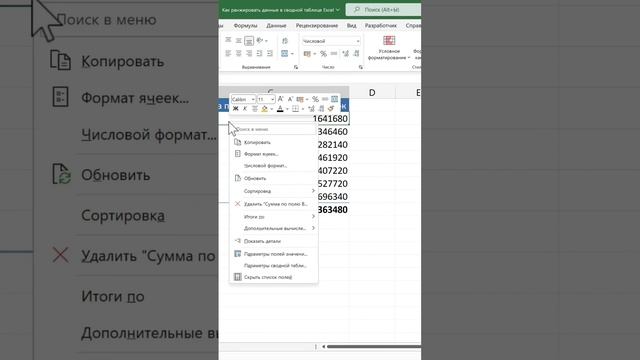Choose Формат ячеек in Excel context menu
The image size is (640, 360).
tap(274, 154)
